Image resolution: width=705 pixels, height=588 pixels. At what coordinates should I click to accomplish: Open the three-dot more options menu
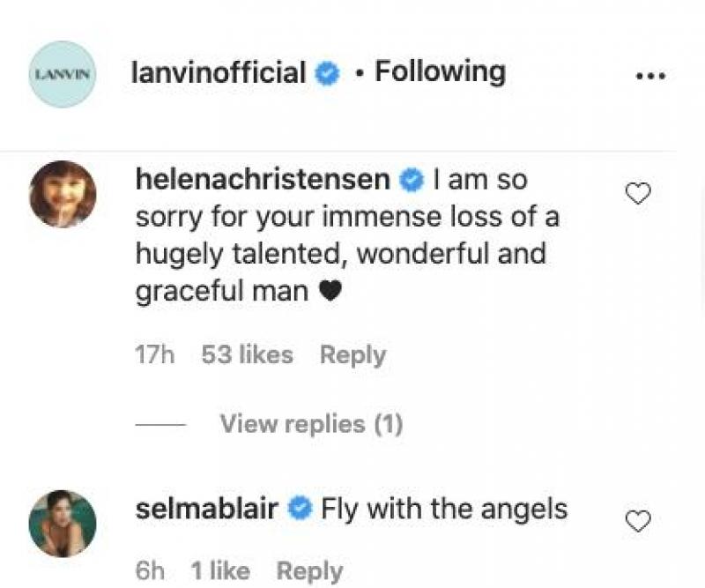pyautogui.click(x=650, y=76)
